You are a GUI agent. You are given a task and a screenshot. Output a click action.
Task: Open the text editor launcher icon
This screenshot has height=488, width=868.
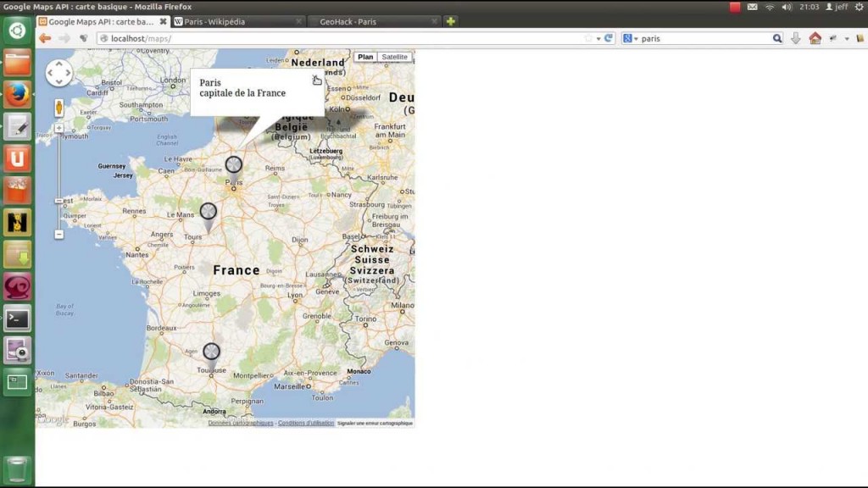(x=17, y=127)
